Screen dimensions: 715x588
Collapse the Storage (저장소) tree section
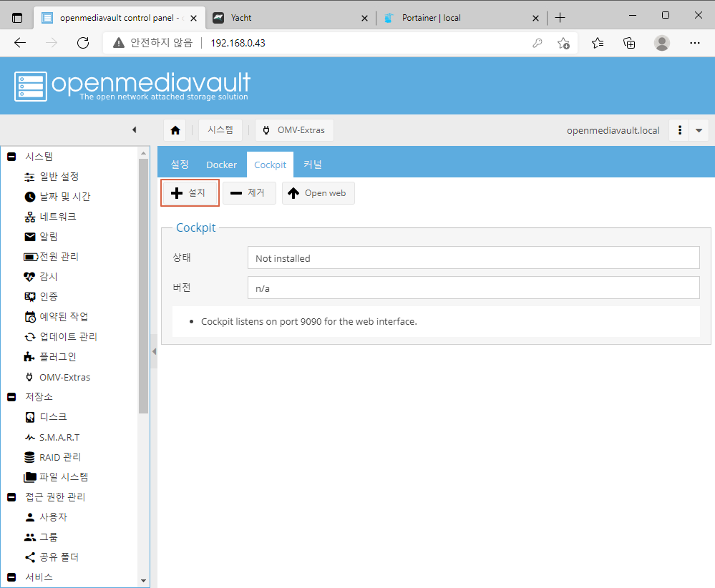click(x=12, y=397)
